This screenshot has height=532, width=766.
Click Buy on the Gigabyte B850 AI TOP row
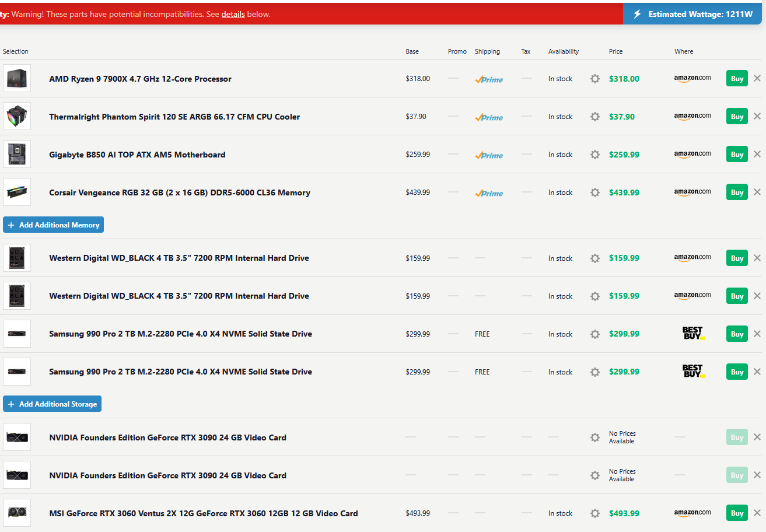tap(737, 155)
